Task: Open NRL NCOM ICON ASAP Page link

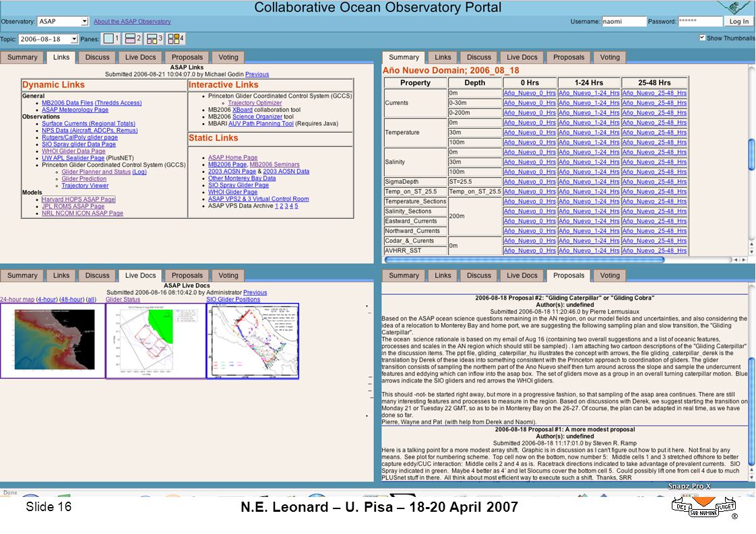Action: coord(82,213)
